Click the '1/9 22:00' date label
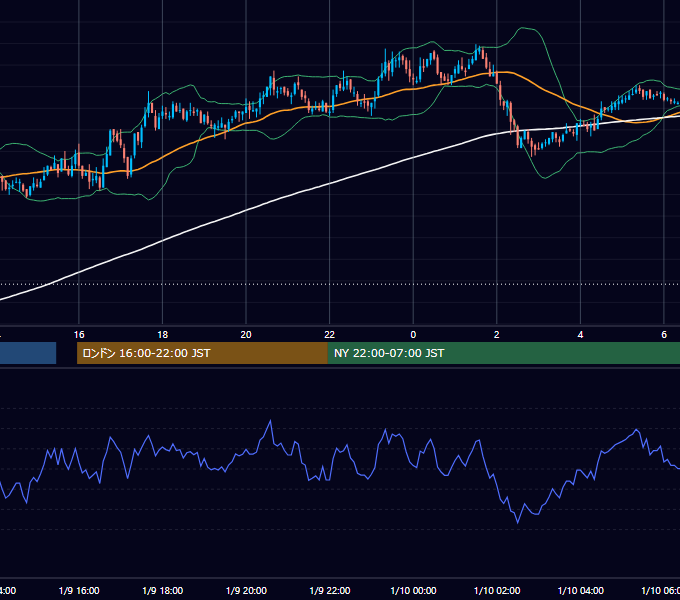The image size is (680, 600). [x=330, y=590]
